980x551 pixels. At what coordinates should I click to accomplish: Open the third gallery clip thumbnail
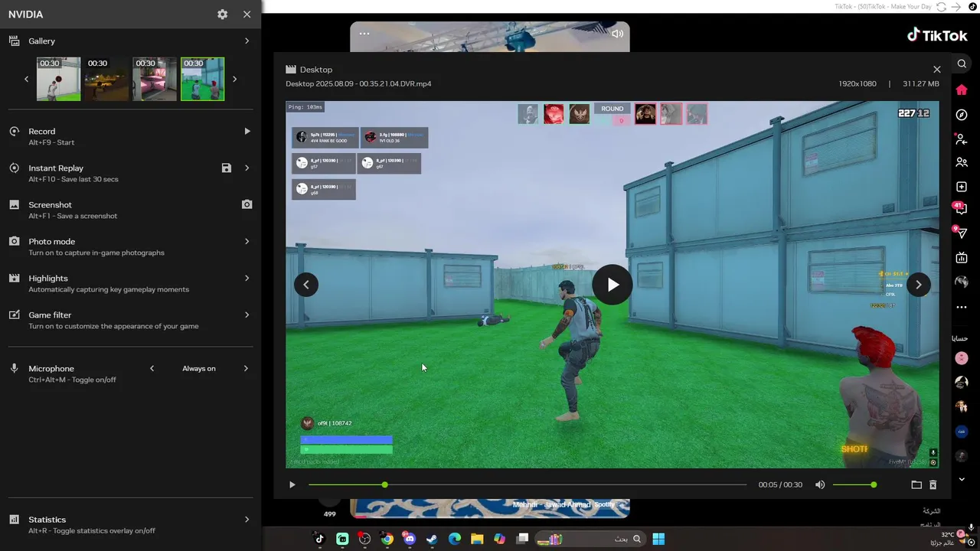155,79
